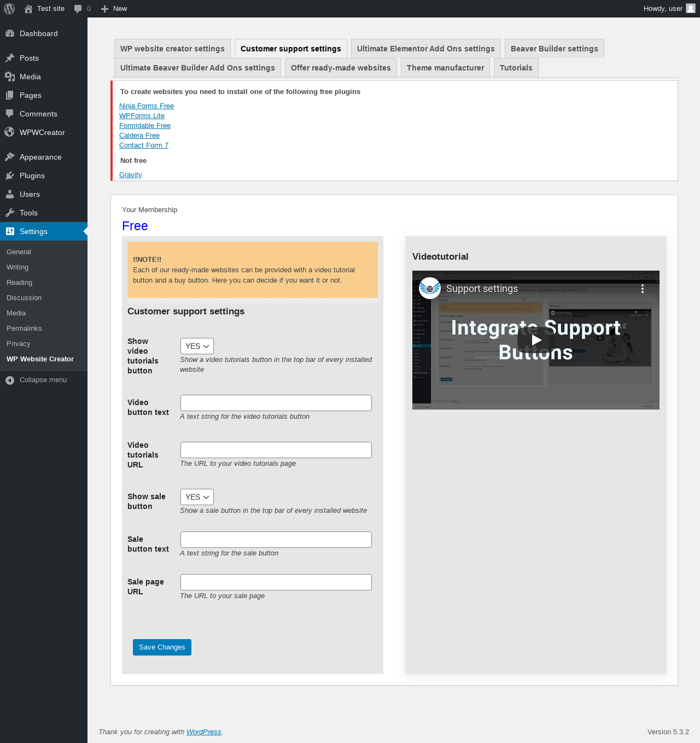Focus the Video tutorials URL field
700x743 pixels.
click(276, 450)
